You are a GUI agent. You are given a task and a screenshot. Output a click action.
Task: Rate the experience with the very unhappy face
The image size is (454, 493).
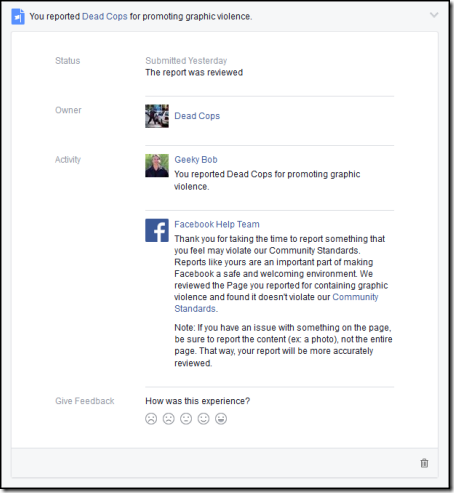click(151, 418)
